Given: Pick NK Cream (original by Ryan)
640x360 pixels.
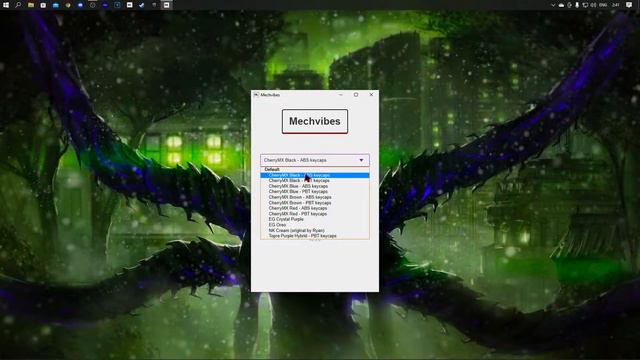Looking at the screenshot, I should (315, 231).
